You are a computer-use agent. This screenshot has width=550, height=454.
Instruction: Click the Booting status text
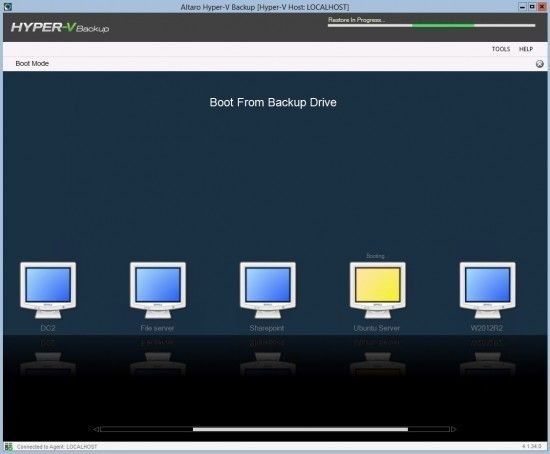point(375,256)
